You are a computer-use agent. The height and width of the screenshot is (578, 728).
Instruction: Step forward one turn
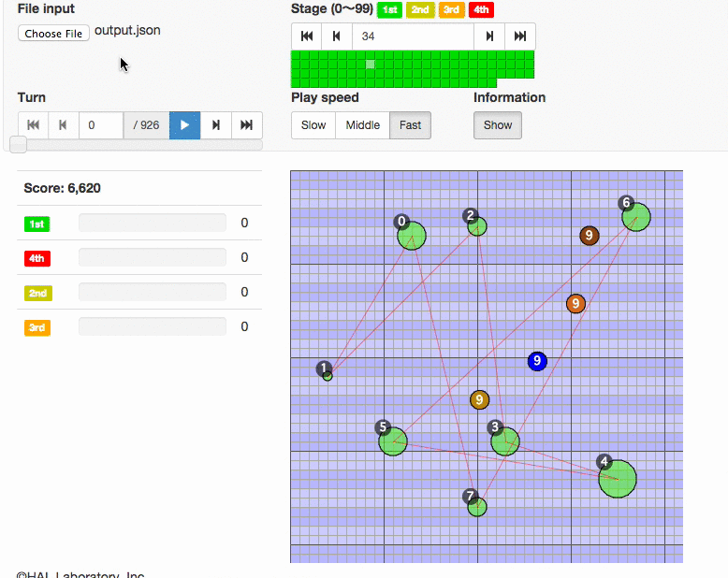click(216, 125)
